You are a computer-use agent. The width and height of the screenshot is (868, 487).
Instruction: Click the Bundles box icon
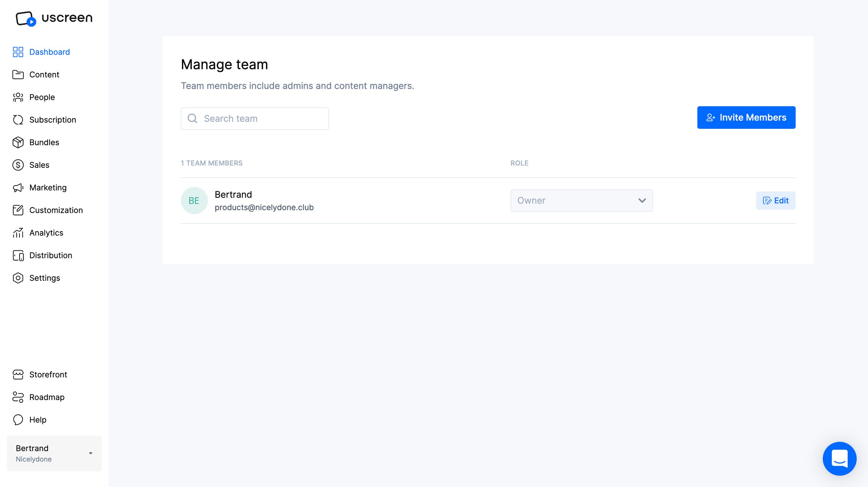pyautogui.click(x=18, y=143)
